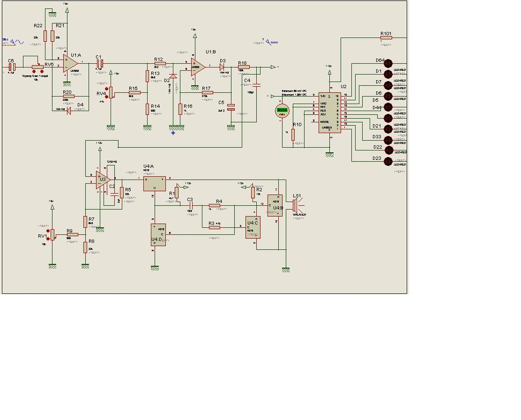521x420 pixels.
Task: Click the 'Opamp Gain Tuned' label
Action: coord(35,76)
